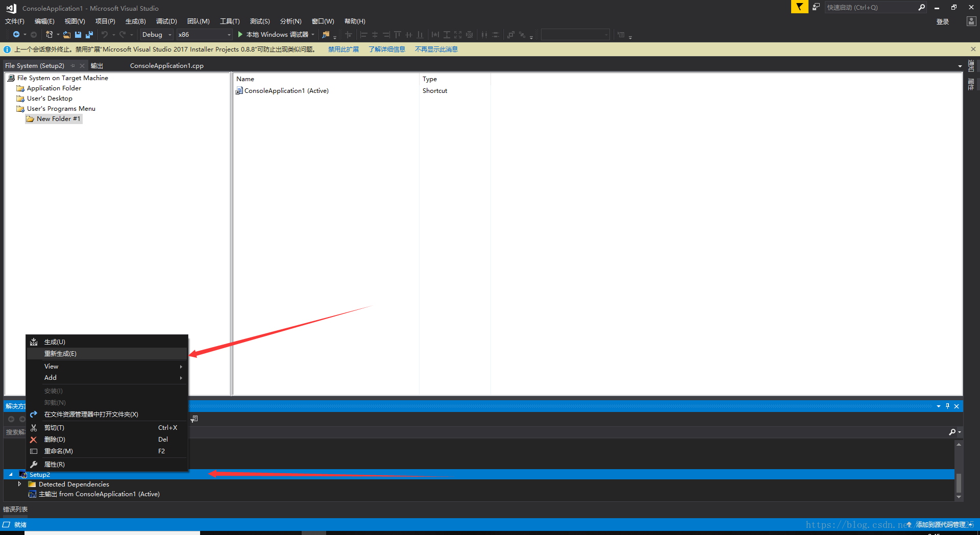
Task: Click the solution explorer search magnifier icon
Action: pos(952,432)
